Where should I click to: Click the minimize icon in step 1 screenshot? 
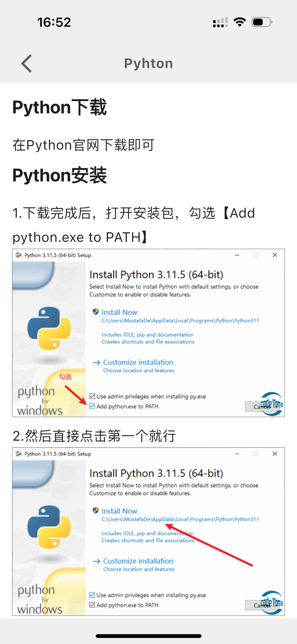point(237,255)
